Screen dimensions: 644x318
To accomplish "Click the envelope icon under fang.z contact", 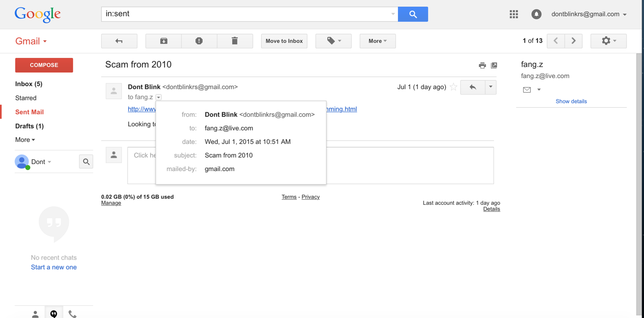I will pyautogui.click(x=527, y=90).
